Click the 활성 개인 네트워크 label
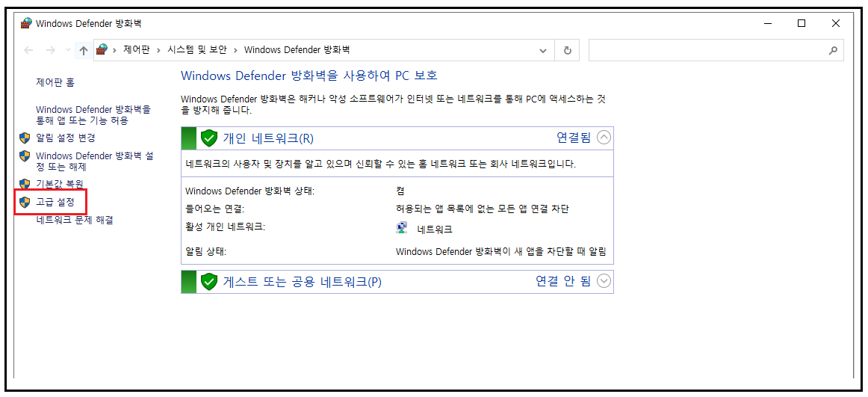Viewport: 868px width, 397px height. [226, 227]
